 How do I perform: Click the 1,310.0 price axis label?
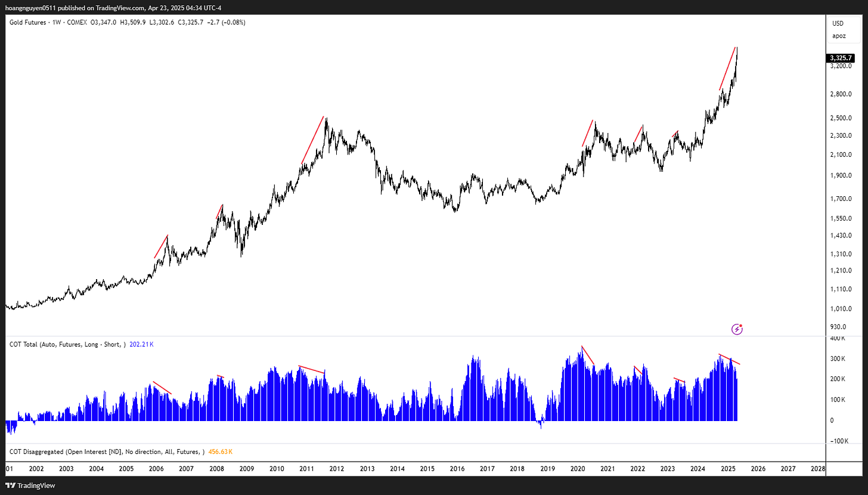pos(842,254)
